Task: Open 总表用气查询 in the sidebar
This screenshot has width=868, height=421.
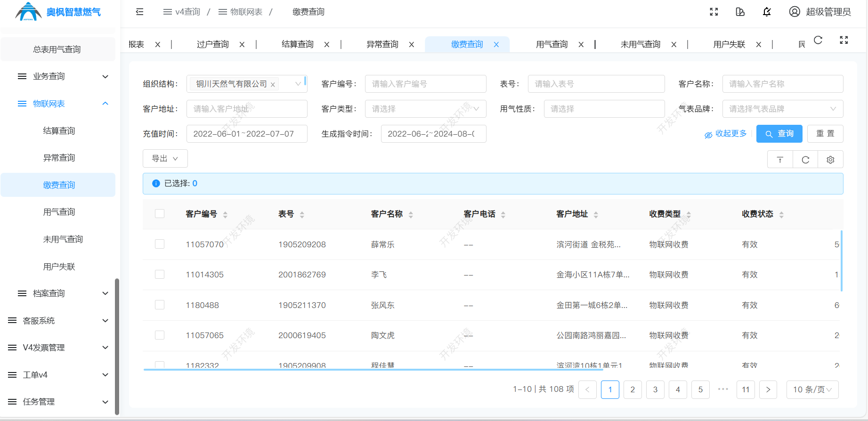Action: [57, 49]
